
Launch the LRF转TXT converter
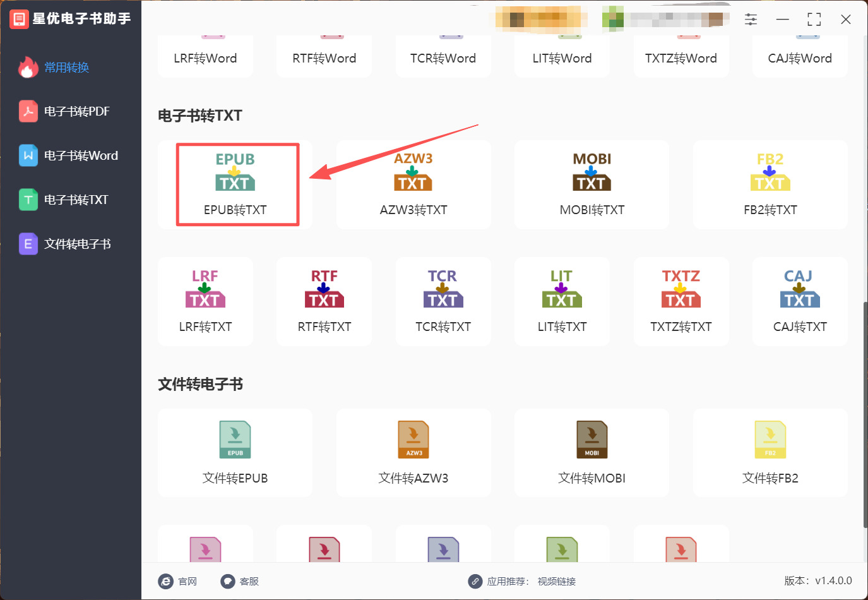click(205, 301)
